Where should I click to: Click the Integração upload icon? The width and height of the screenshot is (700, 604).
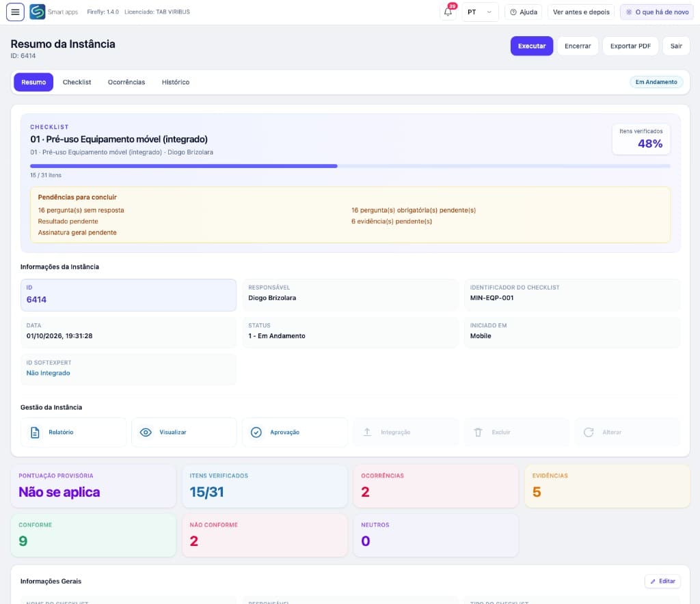(x=367, y=433)
